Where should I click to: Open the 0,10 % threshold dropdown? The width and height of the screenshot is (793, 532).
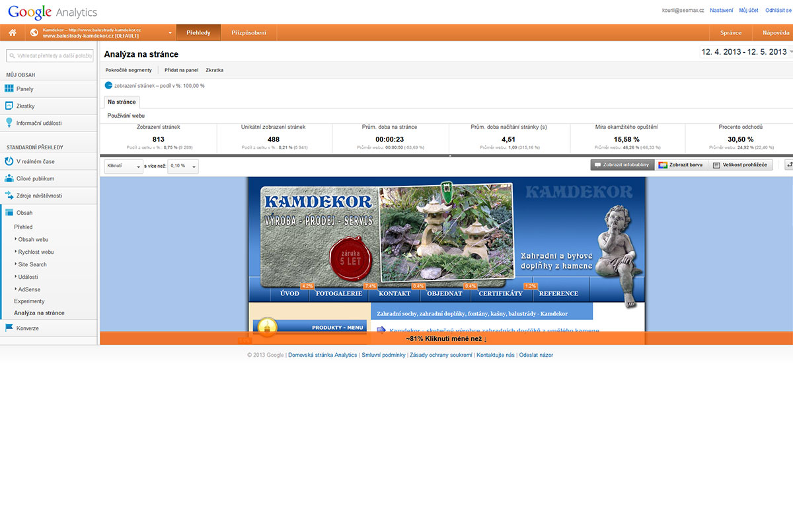[182, 167]
